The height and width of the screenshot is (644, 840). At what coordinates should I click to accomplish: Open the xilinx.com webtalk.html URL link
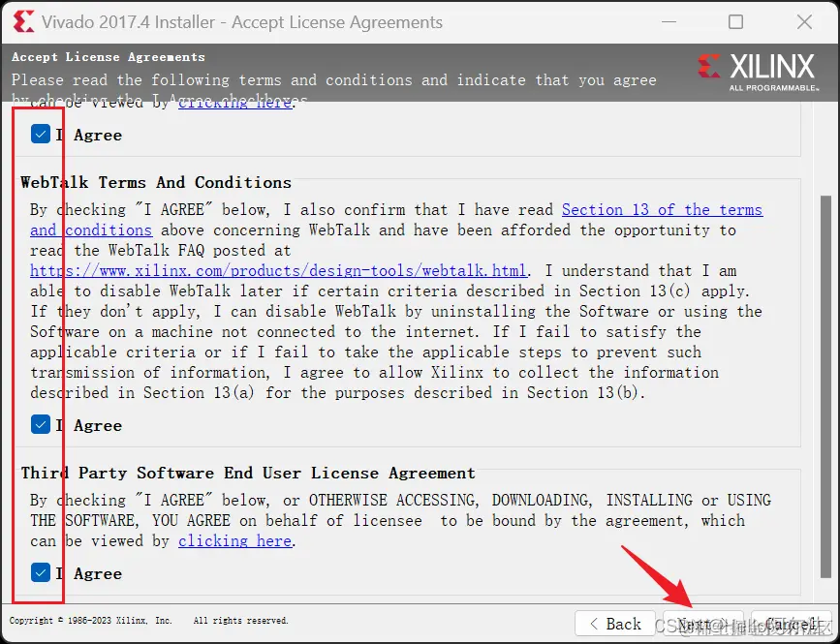pyautogui.click(x=279, y=270)
